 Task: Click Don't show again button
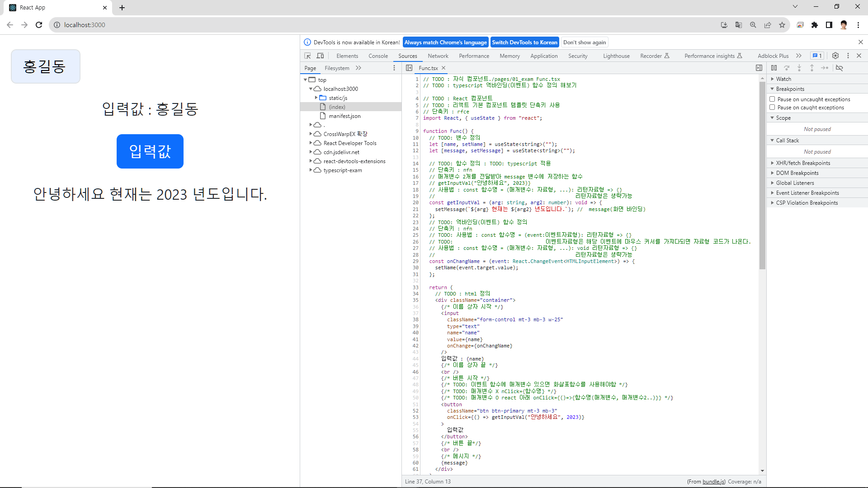[585, 42]
